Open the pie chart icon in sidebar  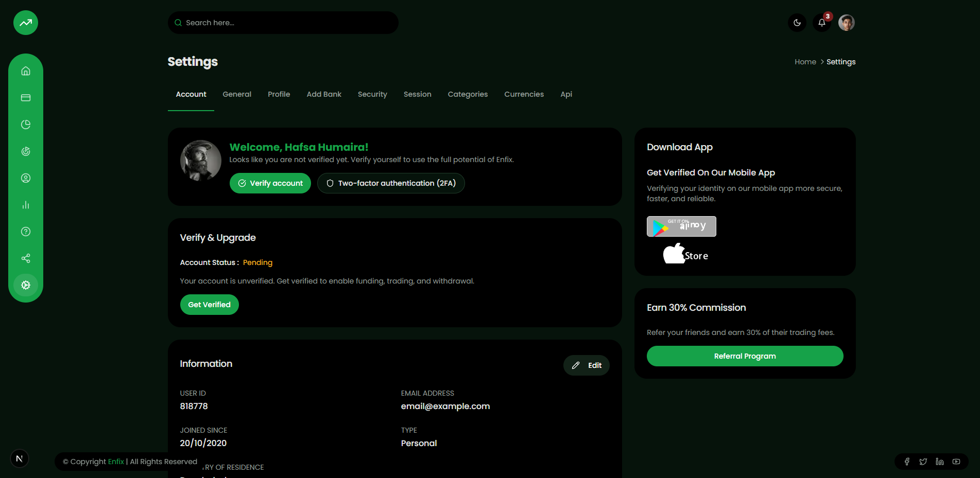tap(26, 125)
